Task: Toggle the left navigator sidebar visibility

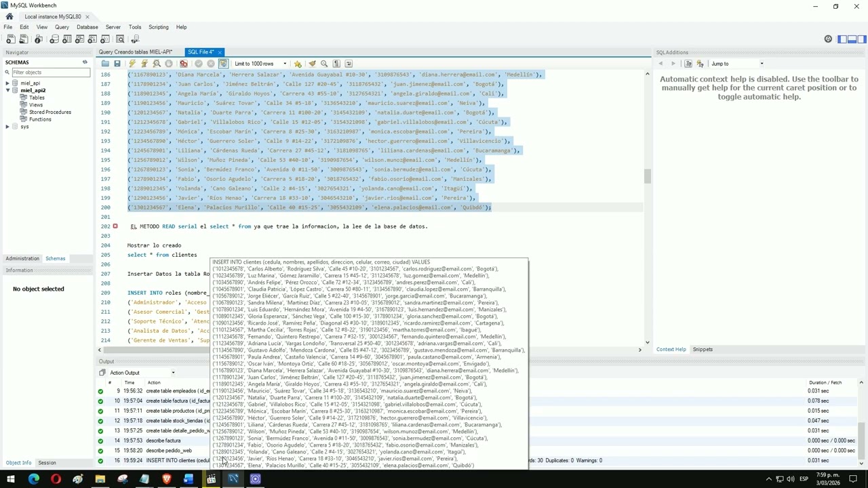Action: click(x=842, y=39)
